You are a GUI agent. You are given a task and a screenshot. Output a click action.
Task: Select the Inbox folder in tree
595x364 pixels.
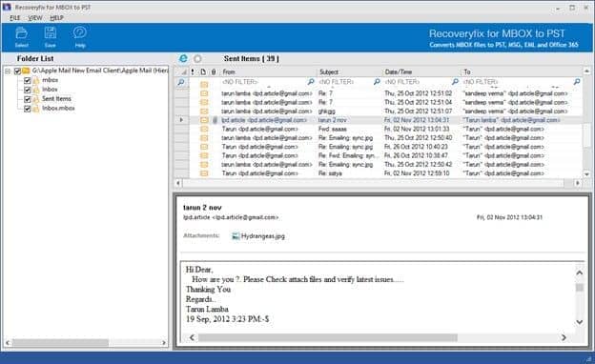pos(50,90)
